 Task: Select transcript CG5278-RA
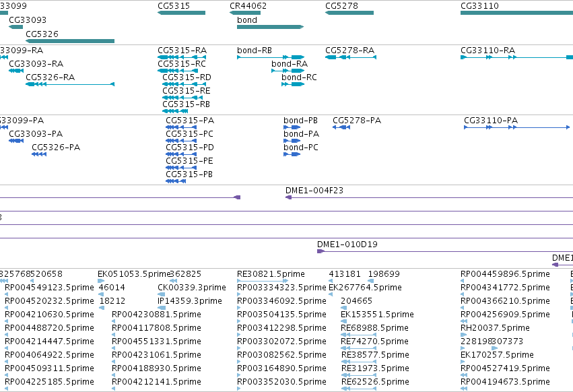349,50
